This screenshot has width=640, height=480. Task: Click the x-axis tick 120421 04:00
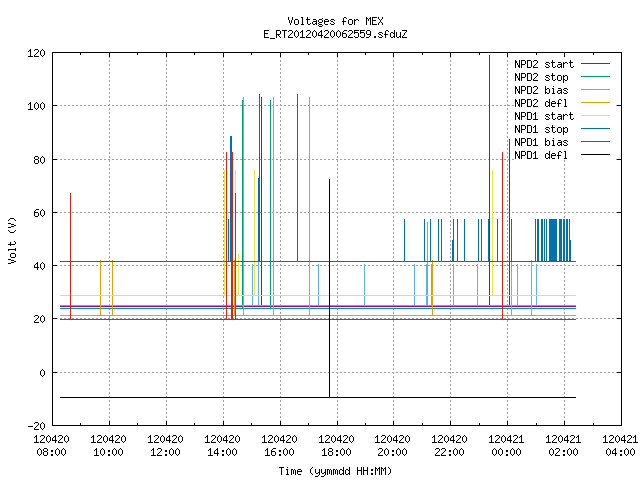(x=620, y=446)
